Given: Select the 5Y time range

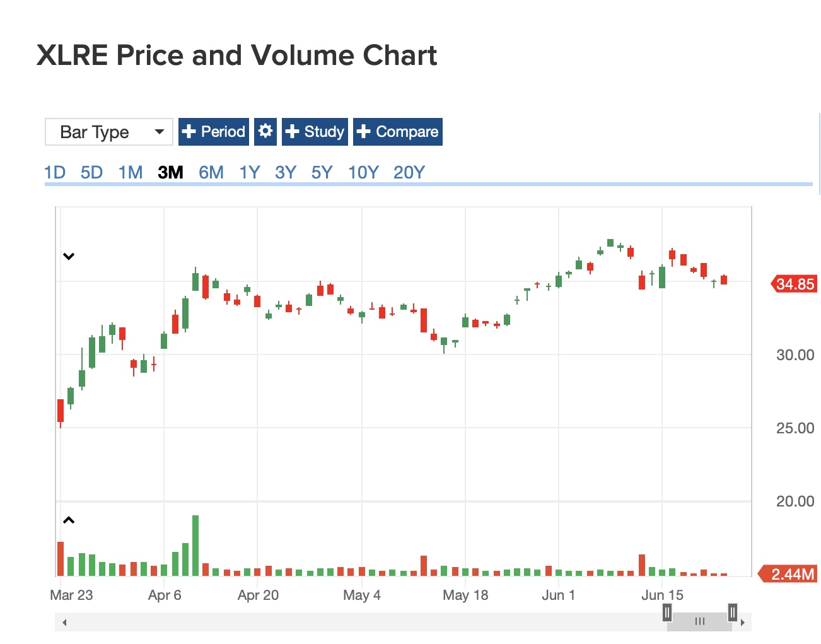Looking at the screenshot, I should click(322, 172).
